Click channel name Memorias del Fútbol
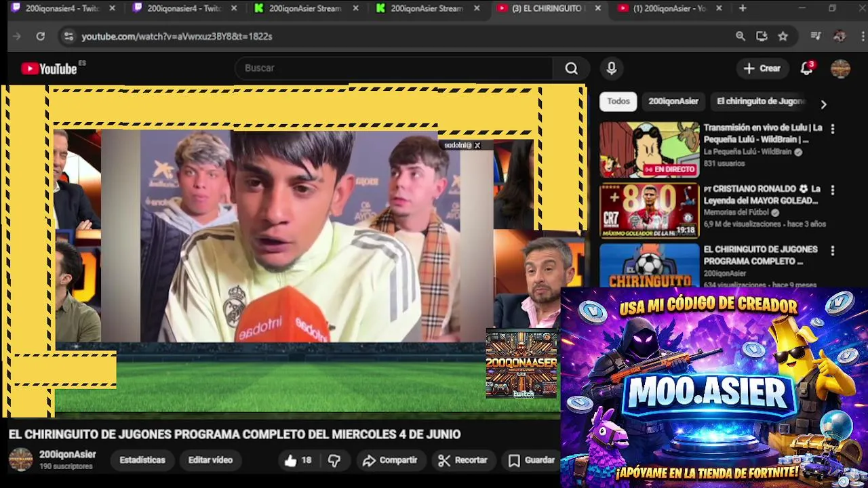868x488 pixels. (x=737, y=213)
